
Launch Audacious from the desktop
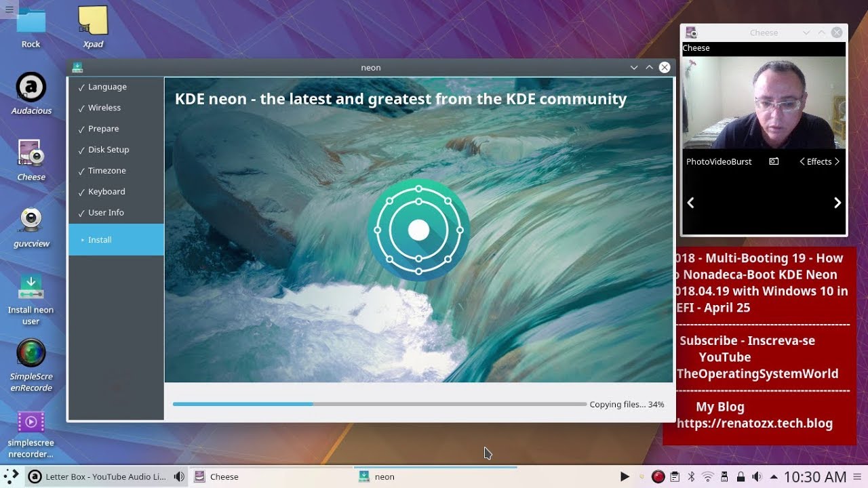pos(31,94)
